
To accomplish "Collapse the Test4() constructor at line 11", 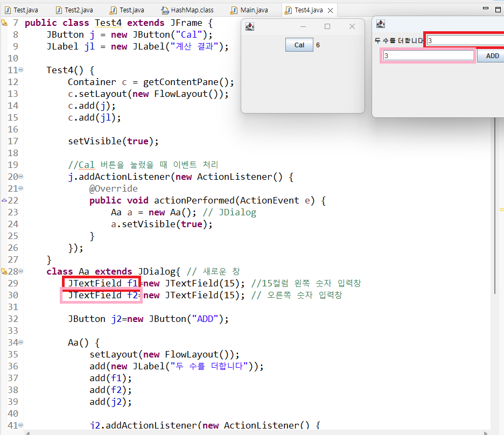I will point(21,69).
